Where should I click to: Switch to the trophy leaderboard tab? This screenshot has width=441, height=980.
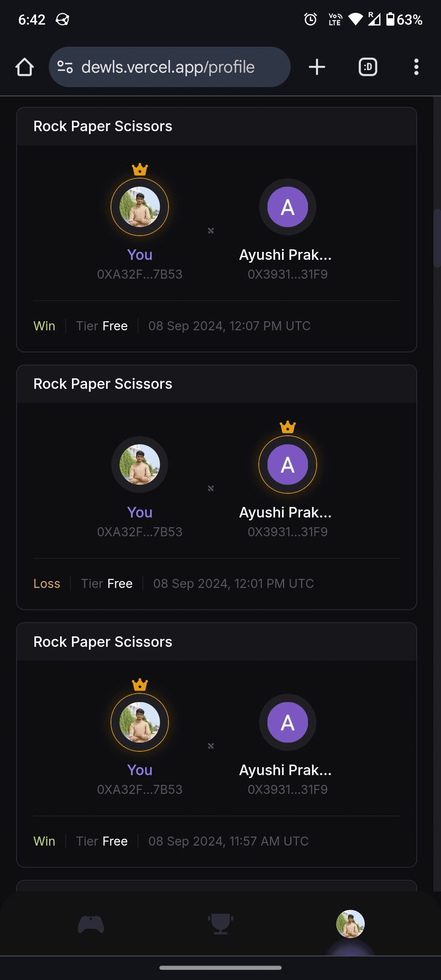pos(220,924)
